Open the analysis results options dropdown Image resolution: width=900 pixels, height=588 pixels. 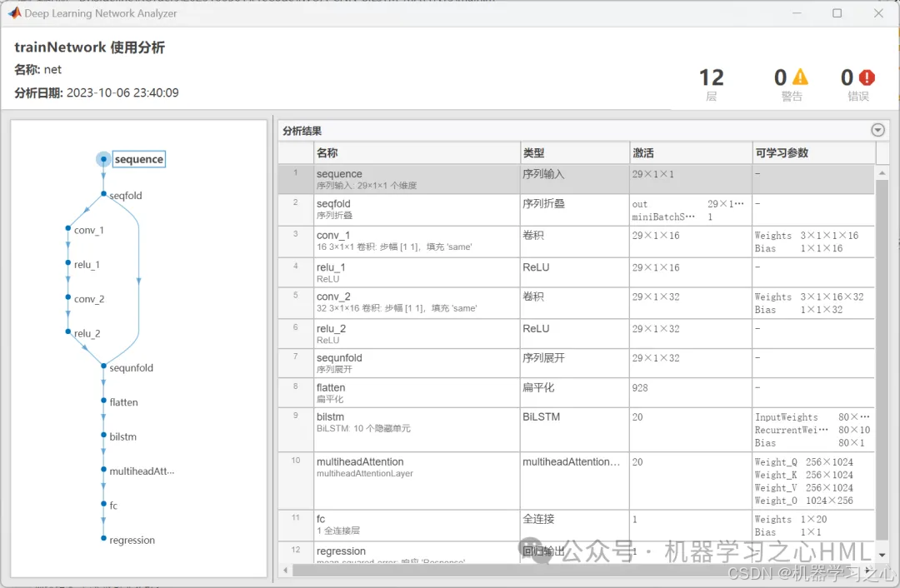pyautogui.click(x=877, y=130)
